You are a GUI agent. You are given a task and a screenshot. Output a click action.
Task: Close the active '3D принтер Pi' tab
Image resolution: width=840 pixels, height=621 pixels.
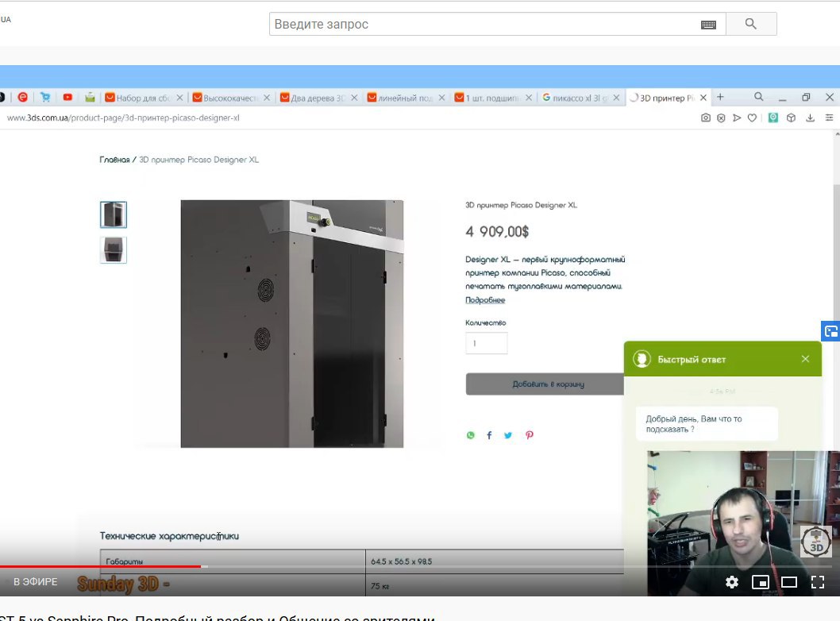[703, 98]
